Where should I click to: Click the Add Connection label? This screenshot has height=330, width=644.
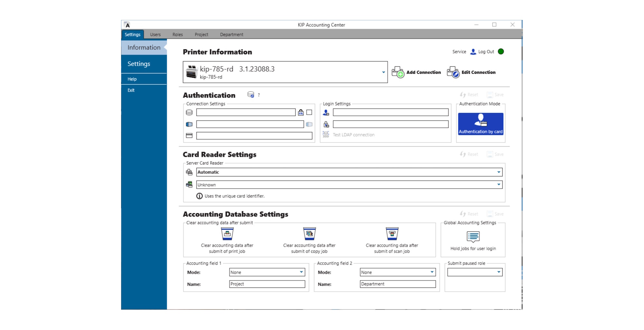[x=423, y=72]
